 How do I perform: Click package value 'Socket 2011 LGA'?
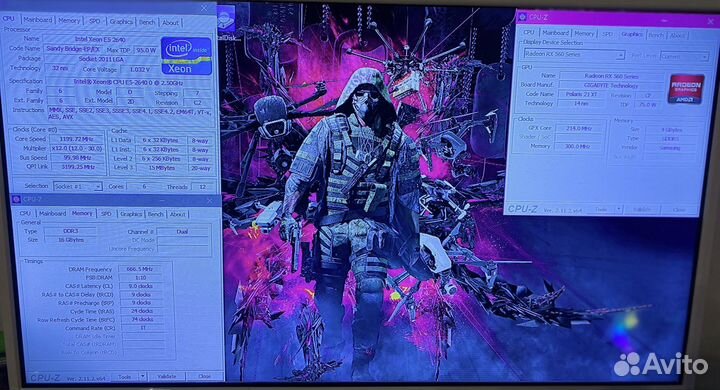pos(101,59)
